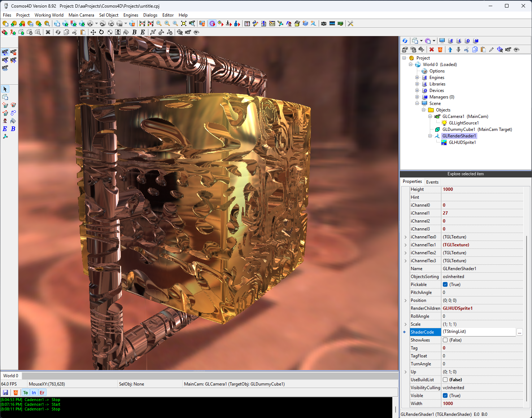Click the save floppy disk icon at bottom
The height and width of the screenshot is (418, 532).
coord(5,392)
